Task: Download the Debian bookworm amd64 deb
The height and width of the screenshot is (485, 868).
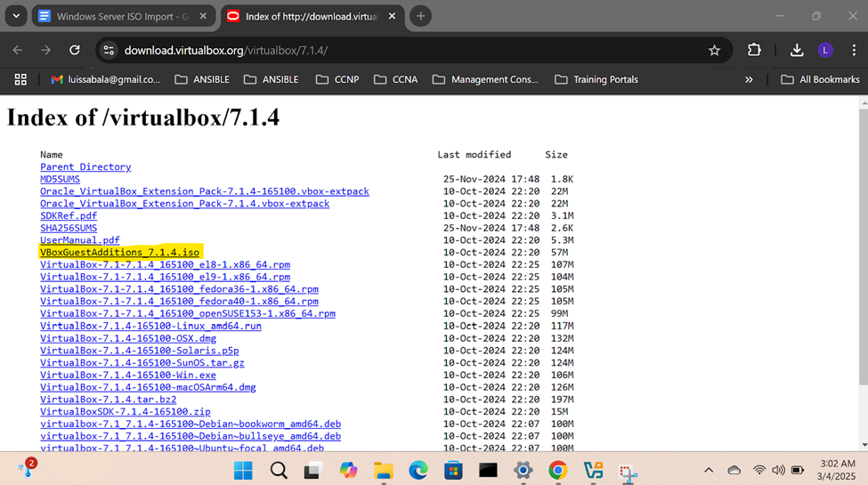Action: point(191,423)
